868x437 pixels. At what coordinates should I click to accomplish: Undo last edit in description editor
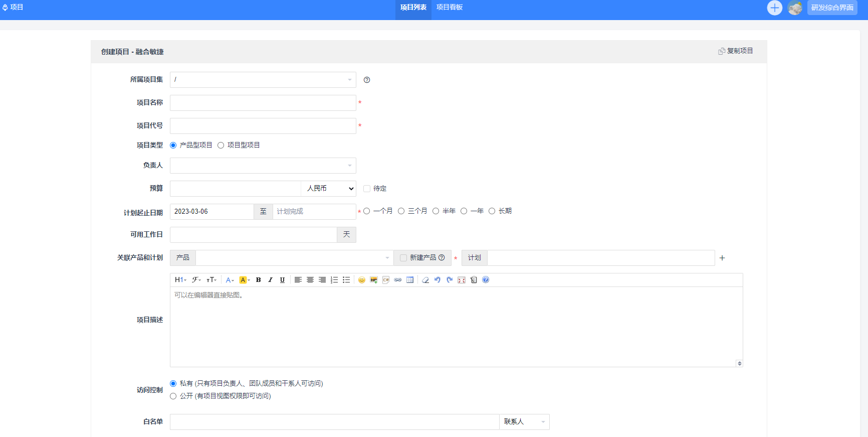pyautogui.click(x=438, y=280)
